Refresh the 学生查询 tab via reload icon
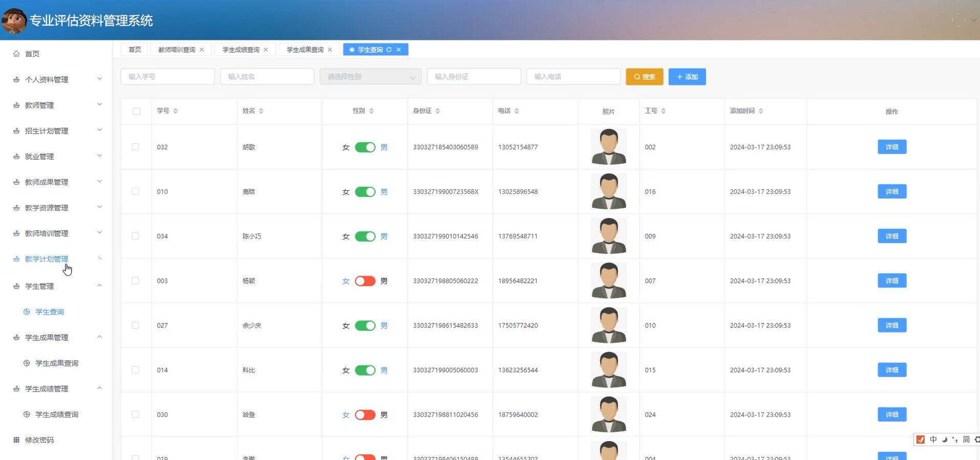The width and height of the screenshot is (980, 460). tap(389, 50)
